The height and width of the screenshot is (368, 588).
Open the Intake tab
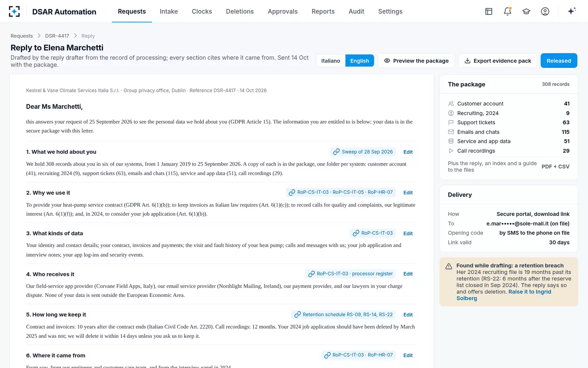click(x=169, y=11)
